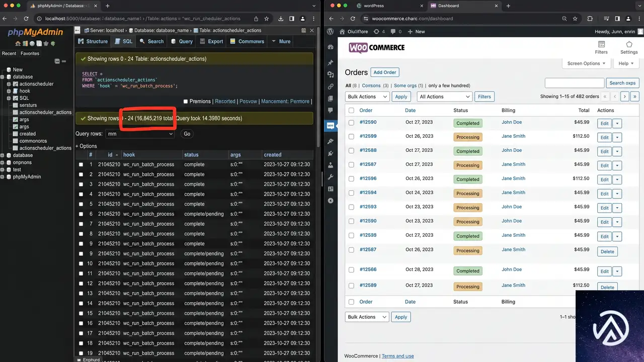The height and width of the screenshot is (362, 644).
Task: Tick the checkbox for phpMyAdmin row 12
Action: (x=81, y=284)
